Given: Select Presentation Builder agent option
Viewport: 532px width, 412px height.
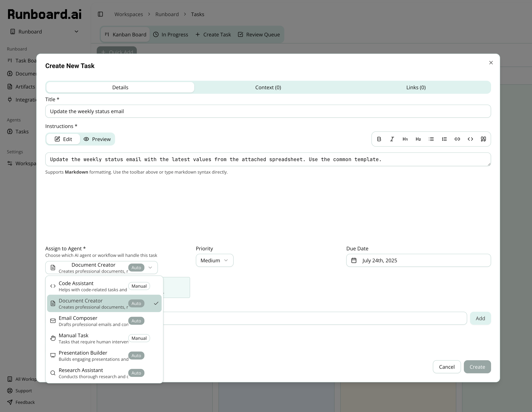Looking at the screenshot, I should [x=104, y=356].
